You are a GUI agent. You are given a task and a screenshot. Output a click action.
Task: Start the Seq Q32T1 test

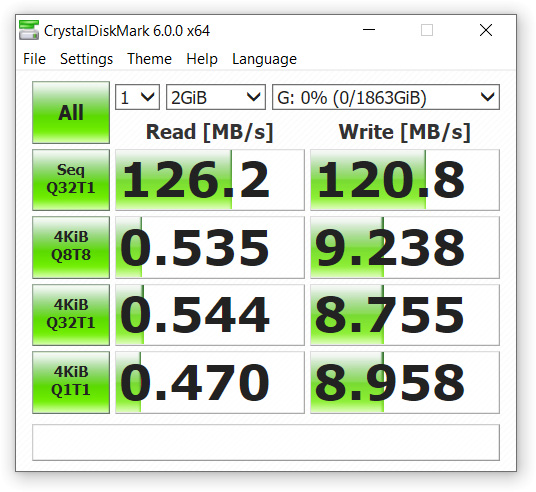pos(71,180)
